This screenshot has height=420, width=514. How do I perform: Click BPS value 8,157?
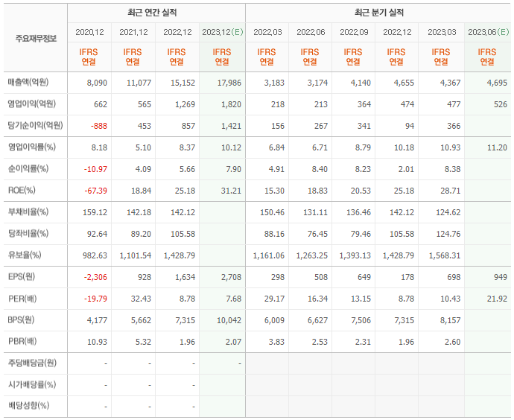pyautogui.click(x=451, y=321)
